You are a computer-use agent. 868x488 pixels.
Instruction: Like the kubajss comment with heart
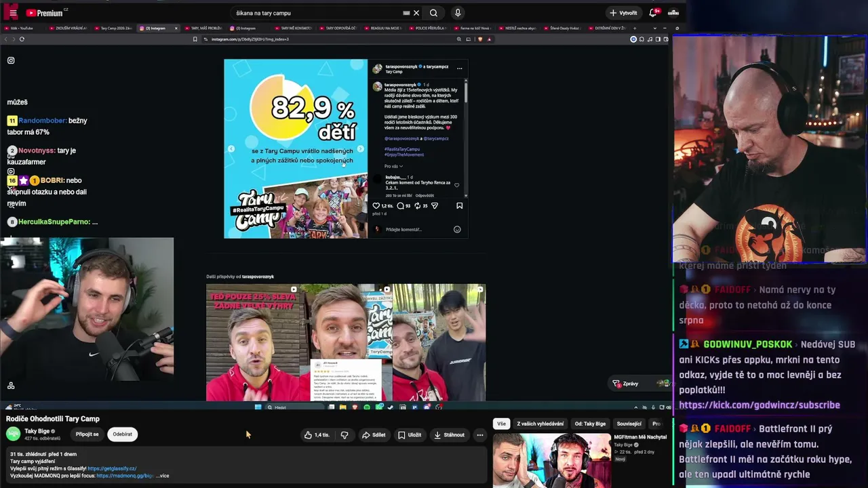pos(456,185)
